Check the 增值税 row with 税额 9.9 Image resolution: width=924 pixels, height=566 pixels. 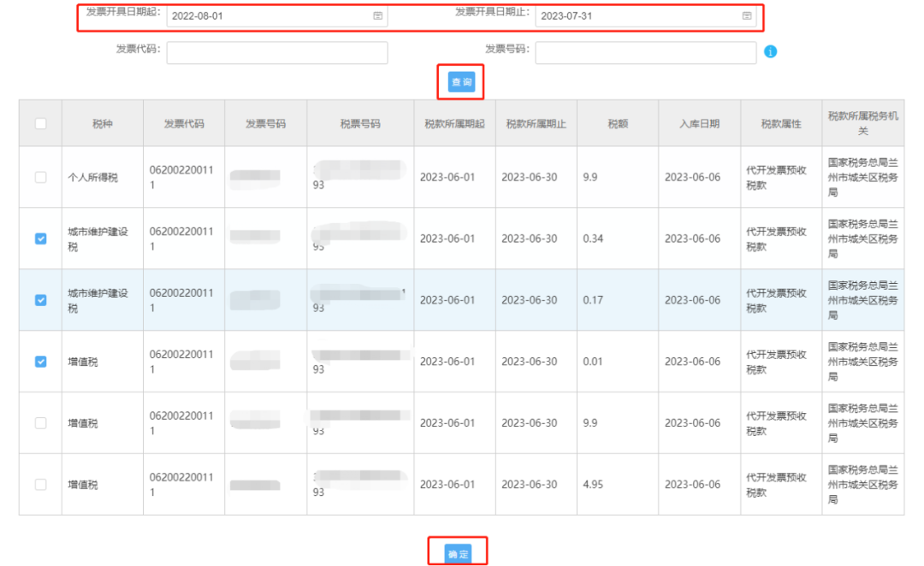pyautogui.click(x=41, y=423)
